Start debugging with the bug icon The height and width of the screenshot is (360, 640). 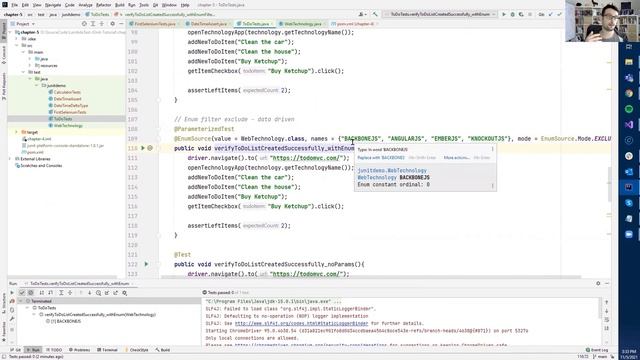point(513,14)
